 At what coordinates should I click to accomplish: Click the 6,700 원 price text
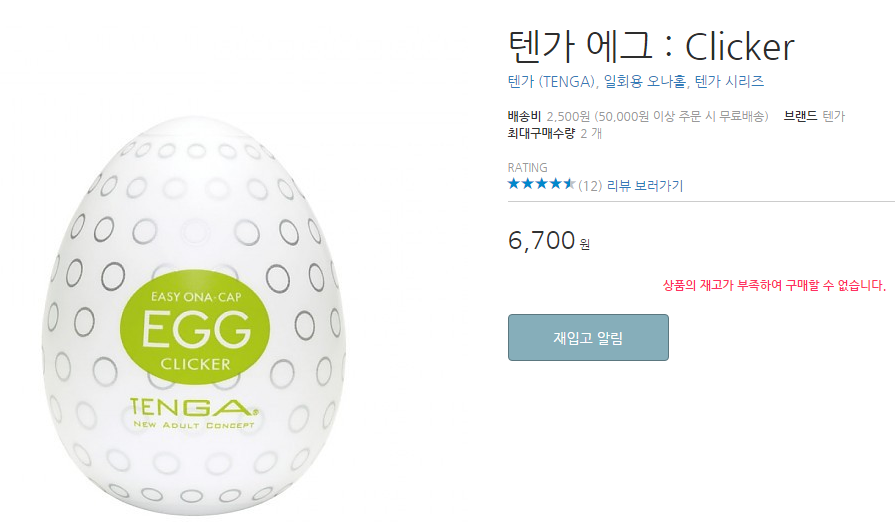[x=549, y=241]
